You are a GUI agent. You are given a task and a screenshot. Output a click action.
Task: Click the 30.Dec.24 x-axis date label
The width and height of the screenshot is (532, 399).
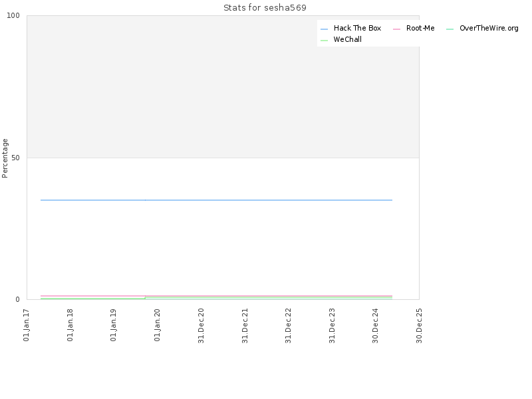click(x=375, y=326)
